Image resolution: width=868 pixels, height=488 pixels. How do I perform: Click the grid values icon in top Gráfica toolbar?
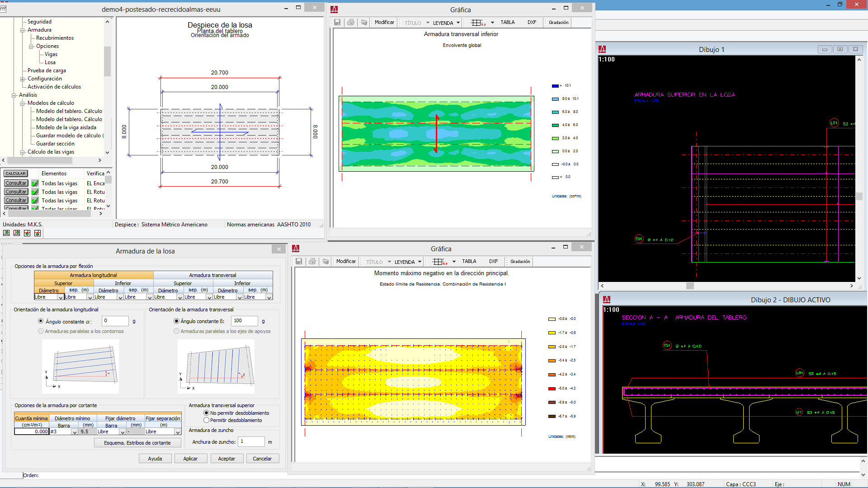[x=477, y=23]
